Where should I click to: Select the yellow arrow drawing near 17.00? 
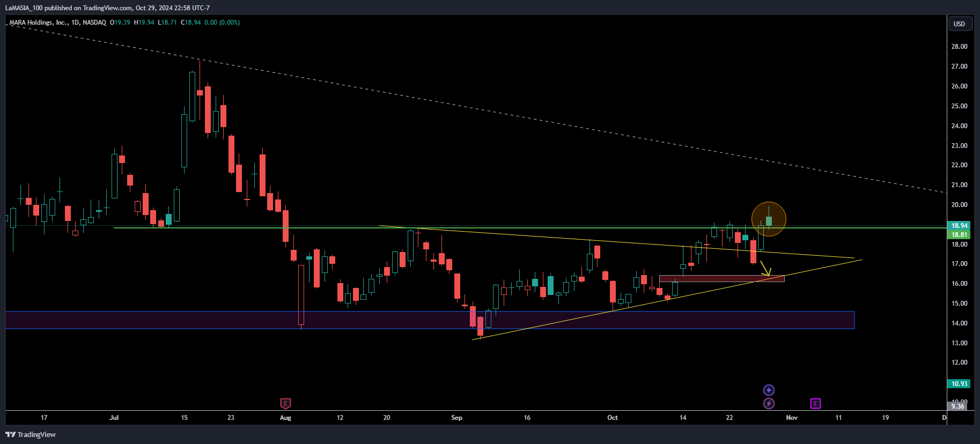(766, 268)
